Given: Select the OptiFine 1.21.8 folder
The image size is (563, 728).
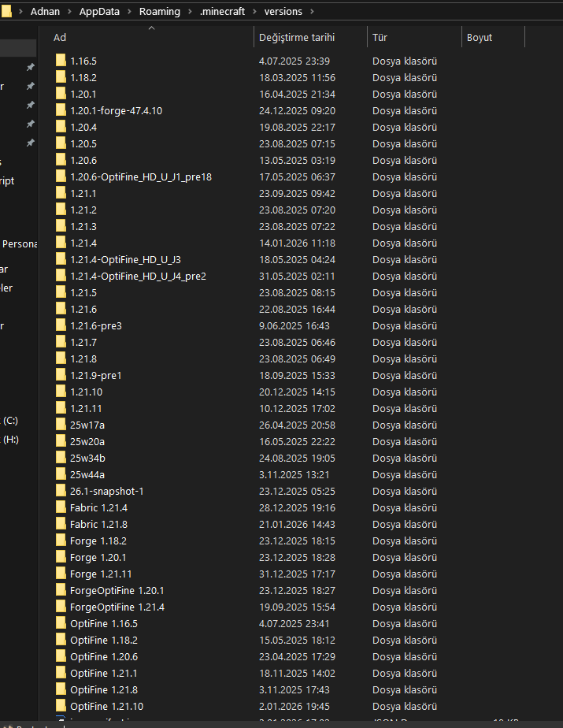Looking at the screenshot, I should click(103, 690).
